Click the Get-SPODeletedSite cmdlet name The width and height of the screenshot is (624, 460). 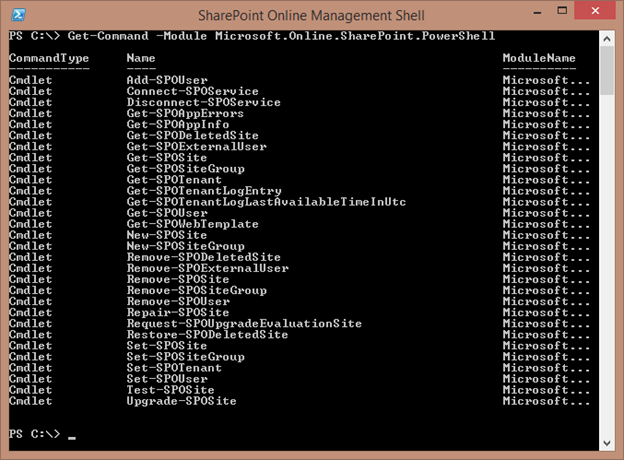pos(193,135)
